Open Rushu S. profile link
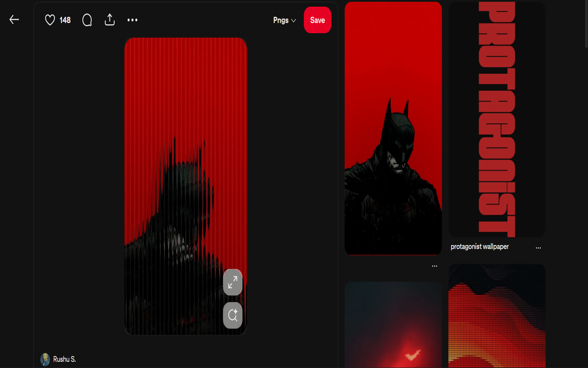 (x=64, y=359)
